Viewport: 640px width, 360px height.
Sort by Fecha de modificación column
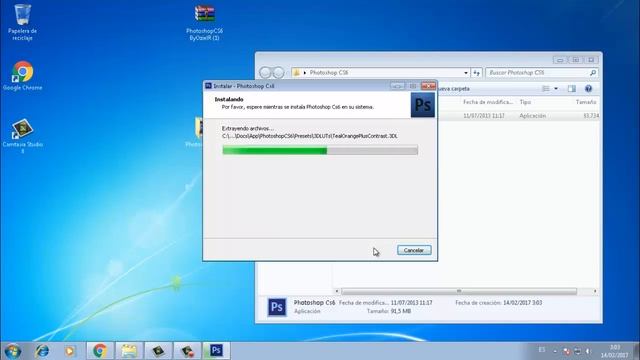pyautogui.click(x=487, y=102)
